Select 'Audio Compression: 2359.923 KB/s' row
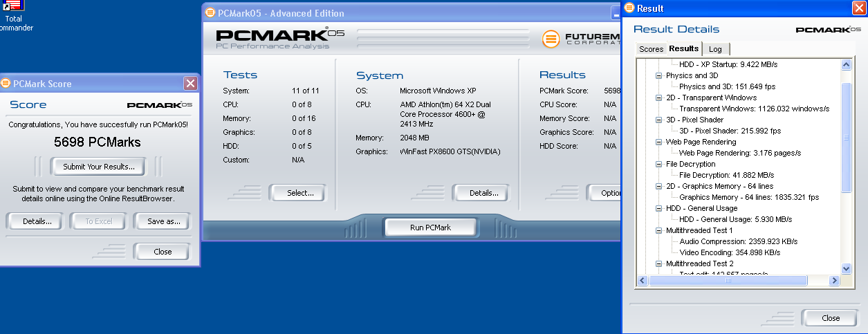 pyautogui.click(x=738, y=241)
